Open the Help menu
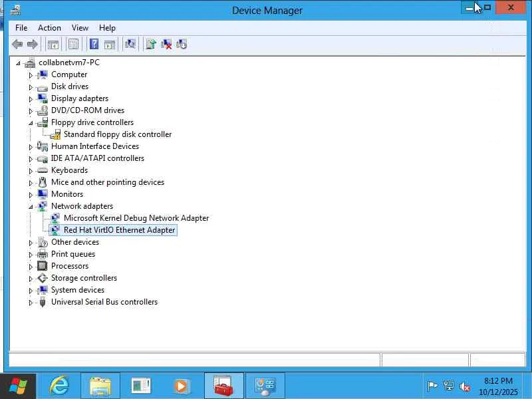This screenshot has width=532, height=399. (107, 28)
